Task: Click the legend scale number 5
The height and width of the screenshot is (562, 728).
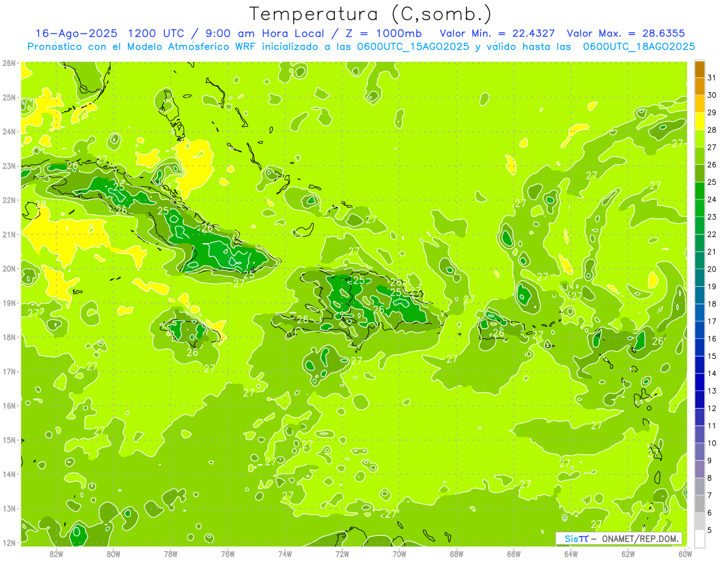Action: pos(710,530)
